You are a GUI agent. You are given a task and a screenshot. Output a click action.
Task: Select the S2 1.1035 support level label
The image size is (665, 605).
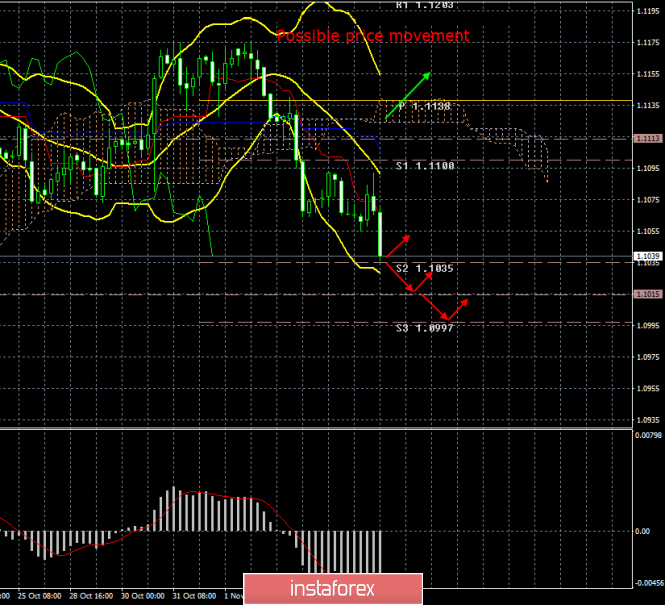click(425, 268)
